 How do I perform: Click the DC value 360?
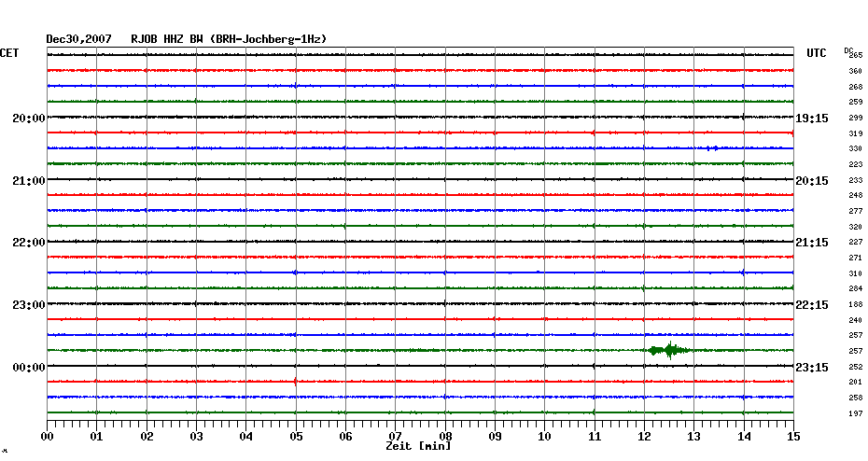(856, 71)
